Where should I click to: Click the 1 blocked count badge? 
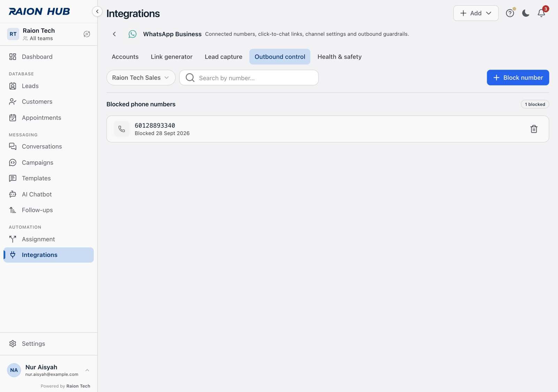(x=535, y=104)
